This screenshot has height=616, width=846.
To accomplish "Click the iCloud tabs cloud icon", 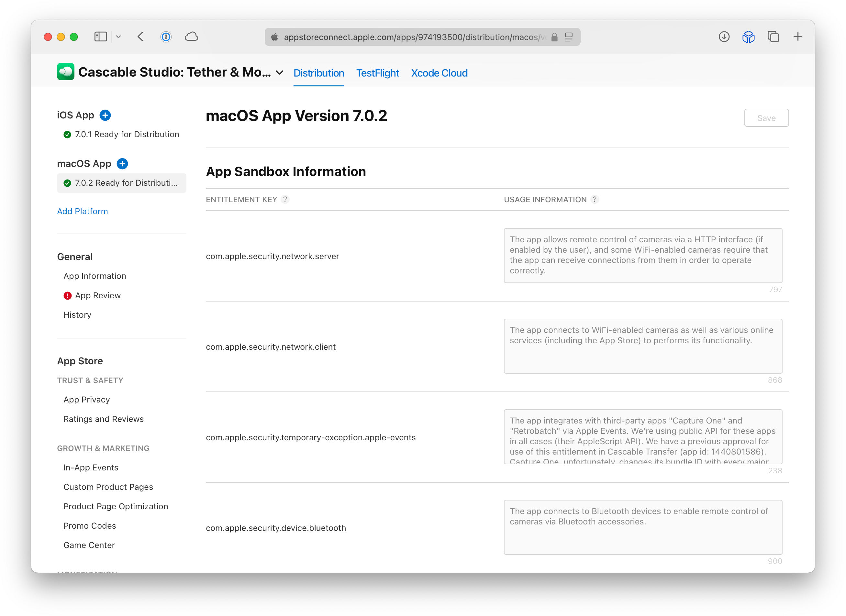I will [x=191, y=37].
